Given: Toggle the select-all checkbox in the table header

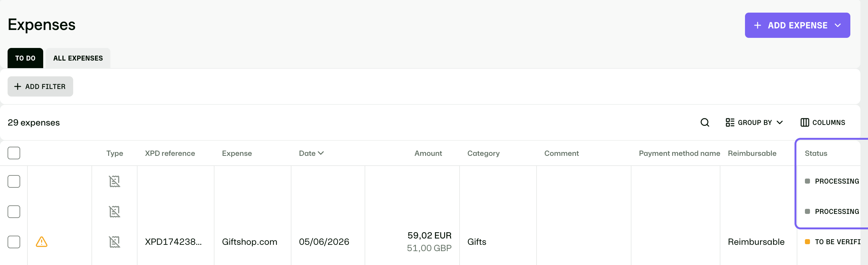Looking at the screenshot, I should 14,153.
